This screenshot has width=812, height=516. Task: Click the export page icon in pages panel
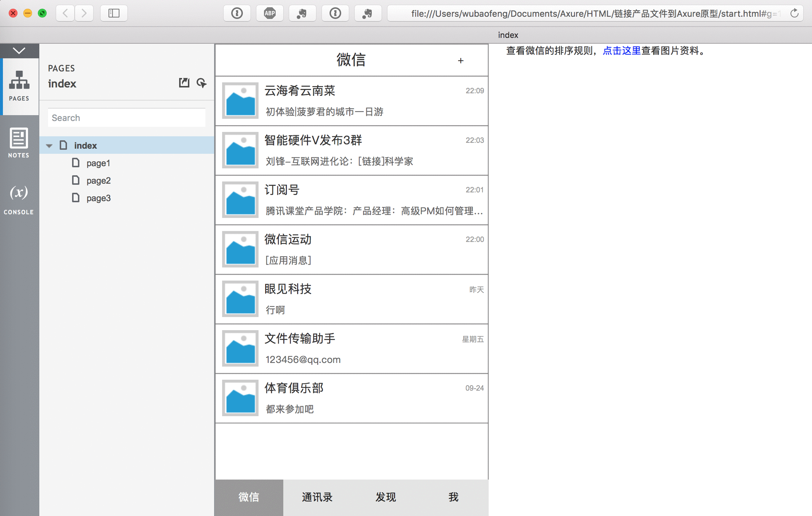click(184, 83)
